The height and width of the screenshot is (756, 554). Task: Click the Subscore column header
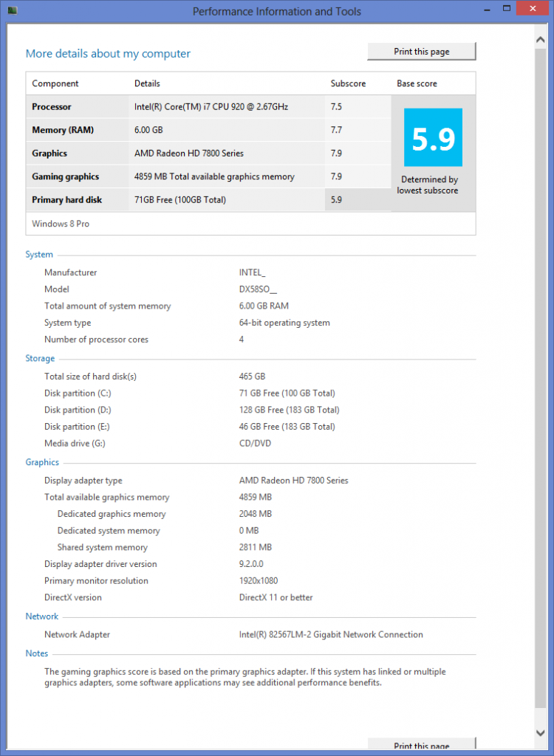348,83
